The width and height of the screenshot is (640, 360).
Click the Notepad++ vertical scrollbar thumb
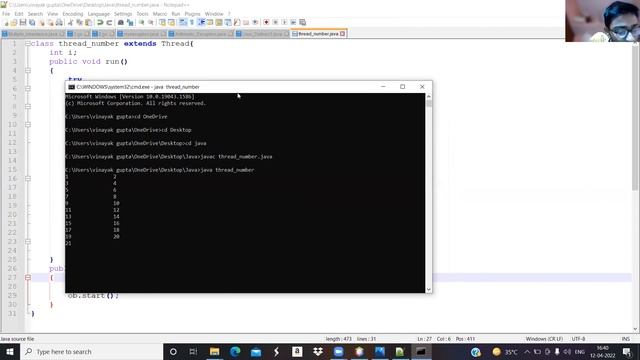[636, 118]
